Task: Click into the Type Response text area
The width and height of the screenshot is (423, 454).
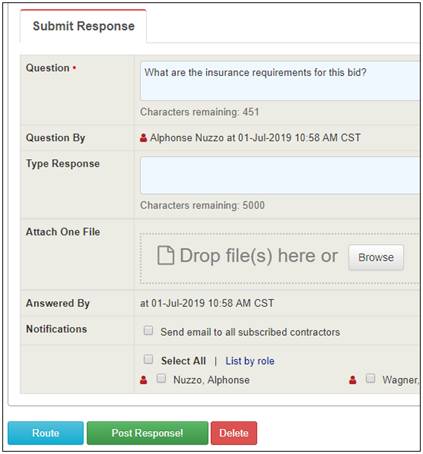Action: click(280, 175)
